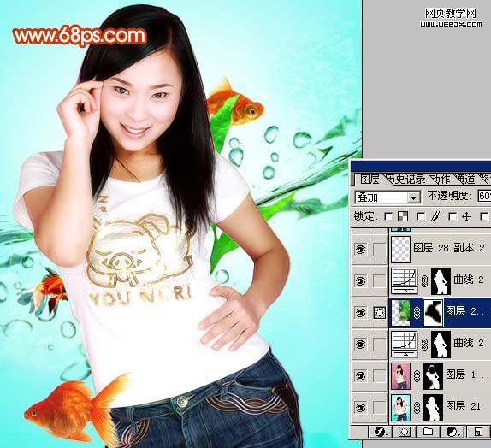Click the chain on 曲线 2 below 图层 28 副本 2
This screenshot has height=448, width=491.
pos(424,281)
